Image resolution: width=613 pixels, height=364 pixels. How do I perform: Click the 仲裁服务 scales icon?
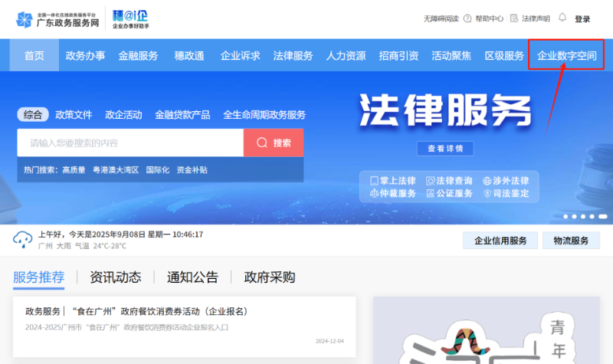tap(375, 194)
